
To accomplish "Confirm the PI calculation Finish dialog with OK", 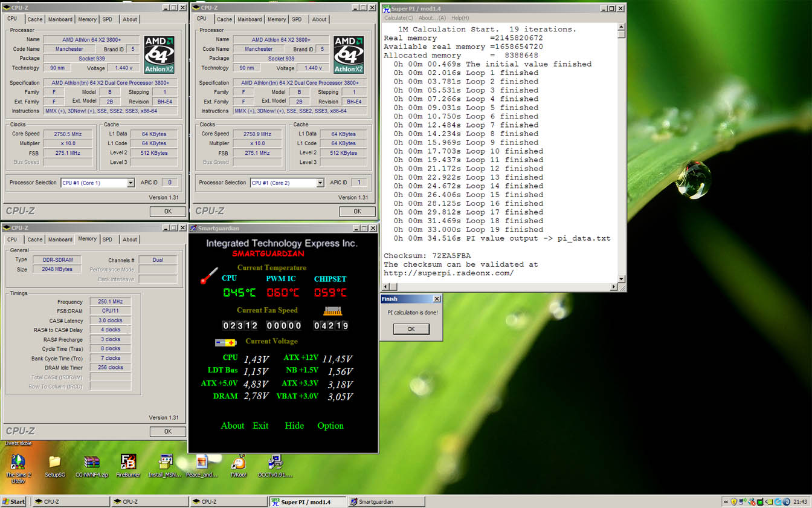I will coord(411,329).
